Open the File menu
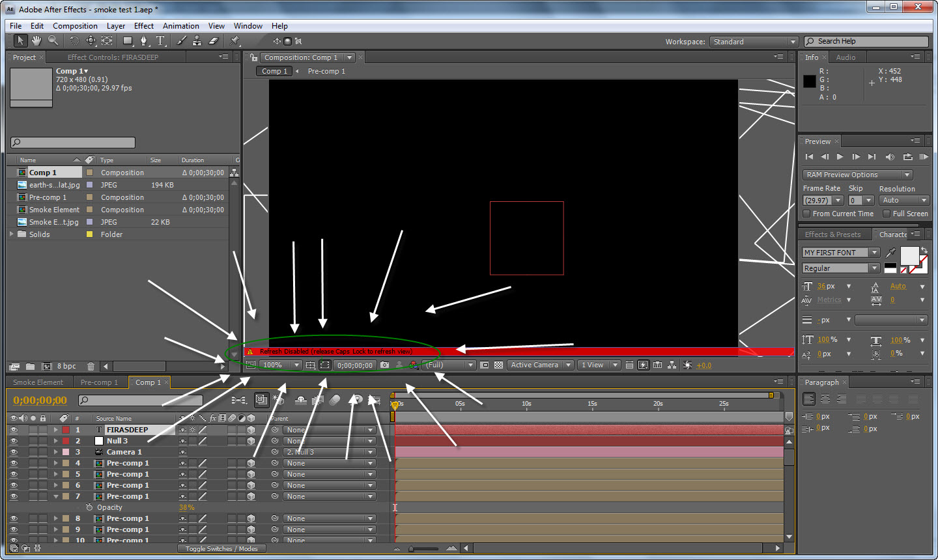 pos(16,26)
